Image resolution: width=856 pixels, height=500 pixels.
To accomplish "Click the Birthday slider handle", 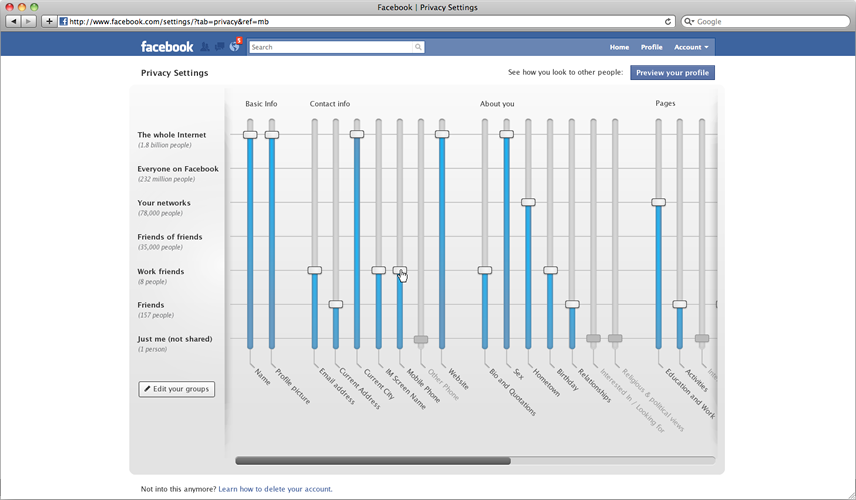I will point(550,270).
